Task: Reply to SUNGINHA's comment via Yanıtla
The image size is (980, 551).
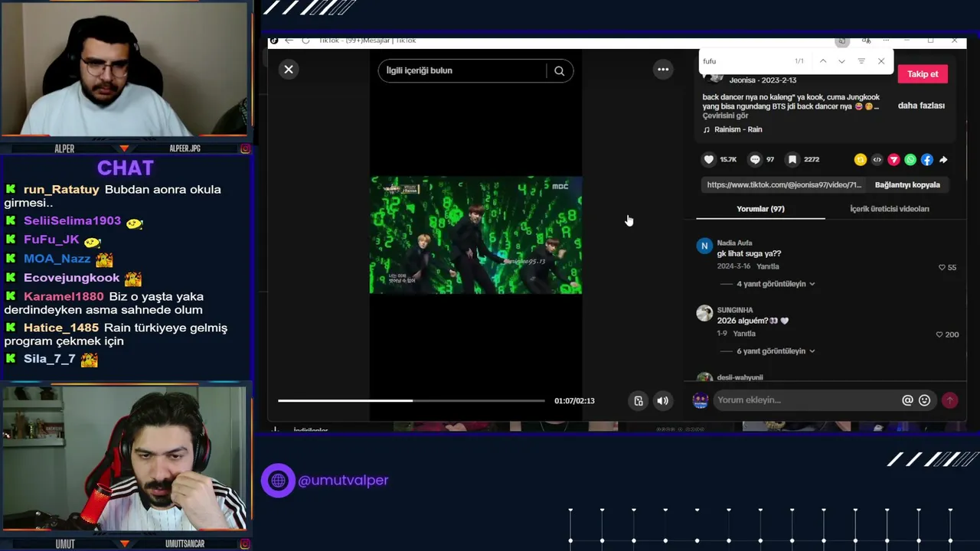Action: [744, 334]
